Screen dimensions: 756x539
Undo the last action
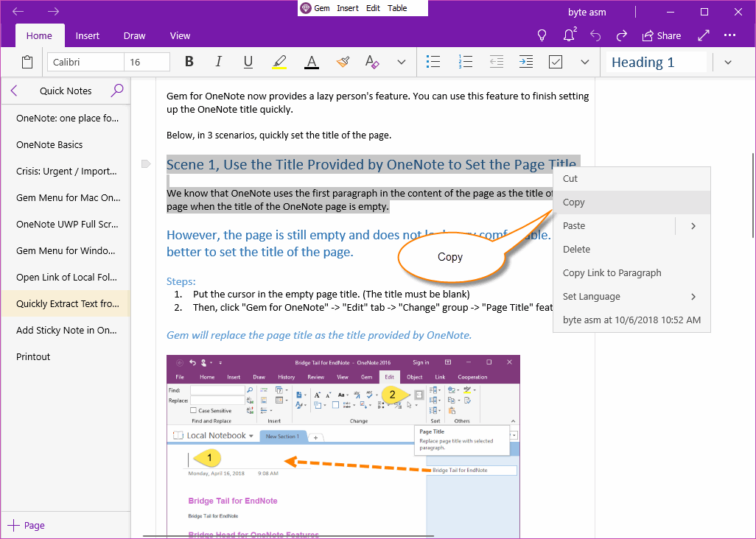[595, 35]
